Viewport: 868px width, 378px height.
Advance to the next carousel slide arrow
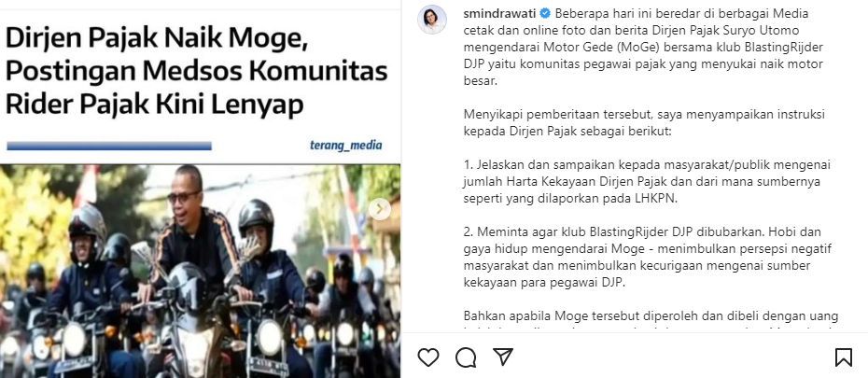coord(380,209)
